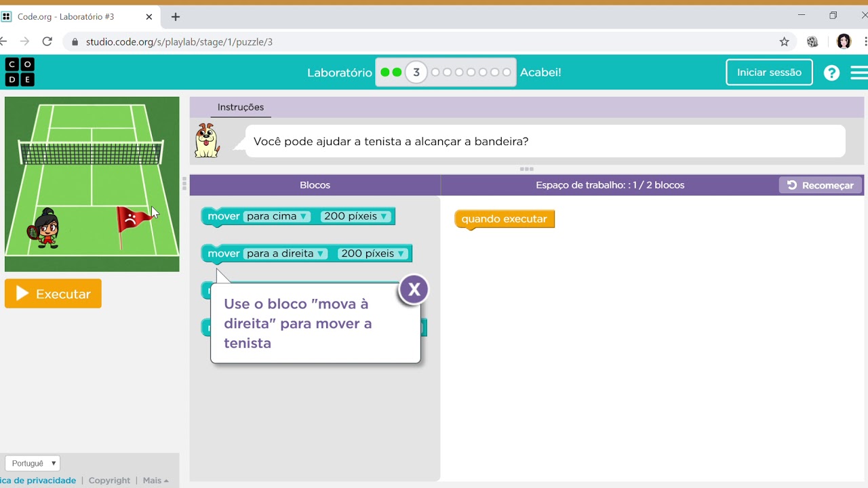
Task: Select the Instruções tab
Action: (x=241, y=107)
